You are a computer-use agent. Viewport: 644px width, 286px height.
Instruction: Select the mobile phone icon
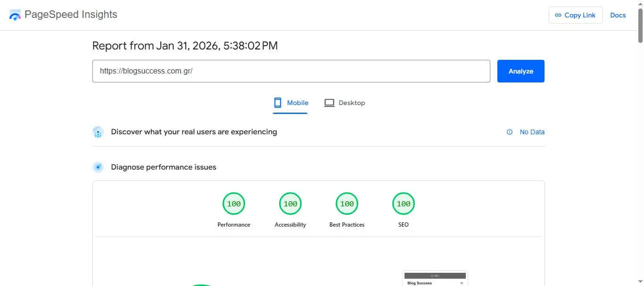pos(278,102)
